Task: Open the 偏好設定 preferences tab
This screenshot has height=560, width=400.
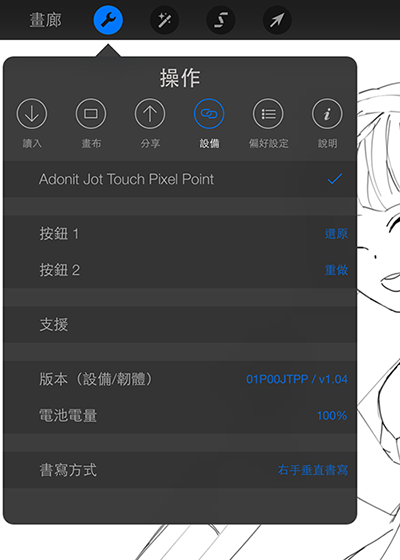Action: coord(268,123)
